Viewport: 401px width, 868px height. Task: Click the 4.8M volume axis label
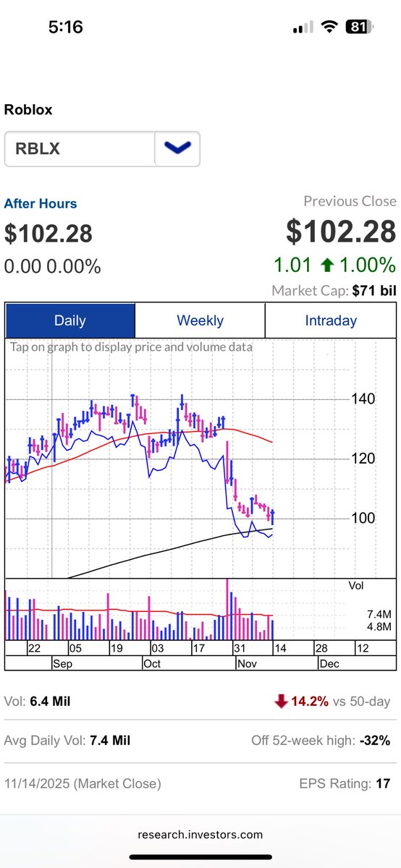point(379,626)
